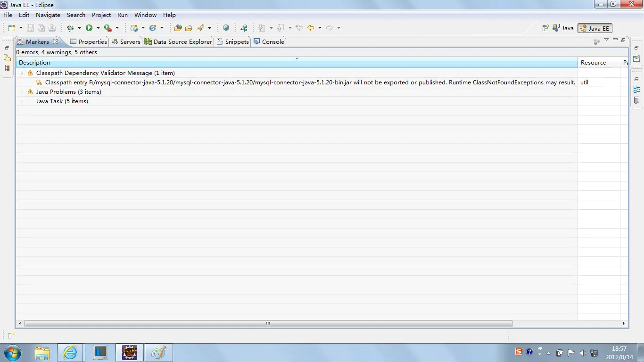Open dropdown next to Debug icon
This screenshot has height=362, width=644.
click(x=79, y=28)
